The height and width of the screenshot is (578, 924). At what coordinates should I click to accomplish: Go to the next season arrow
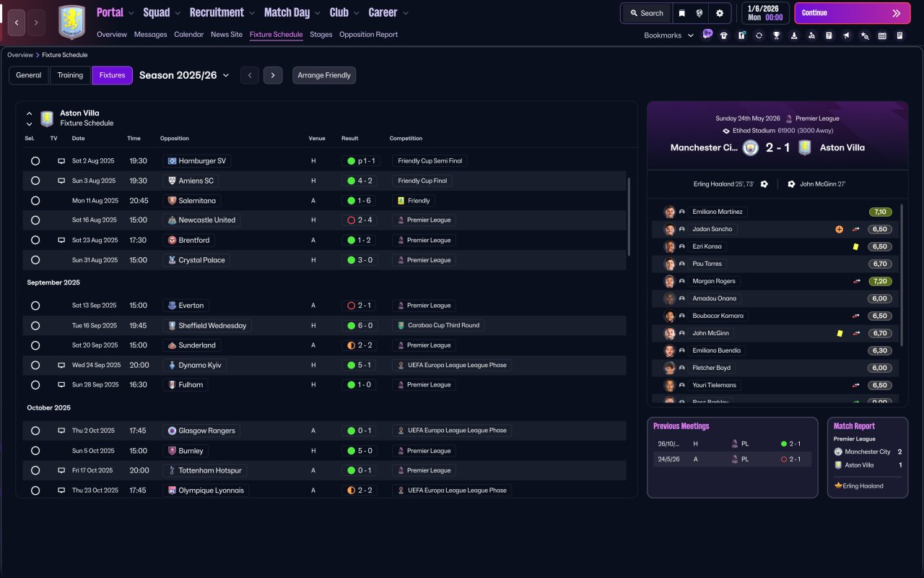(x=273, y=75)
